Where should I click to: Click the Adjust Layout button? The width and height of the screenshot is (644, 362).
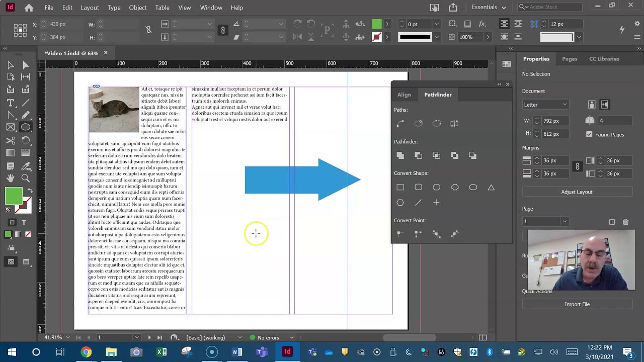point(577,192)
